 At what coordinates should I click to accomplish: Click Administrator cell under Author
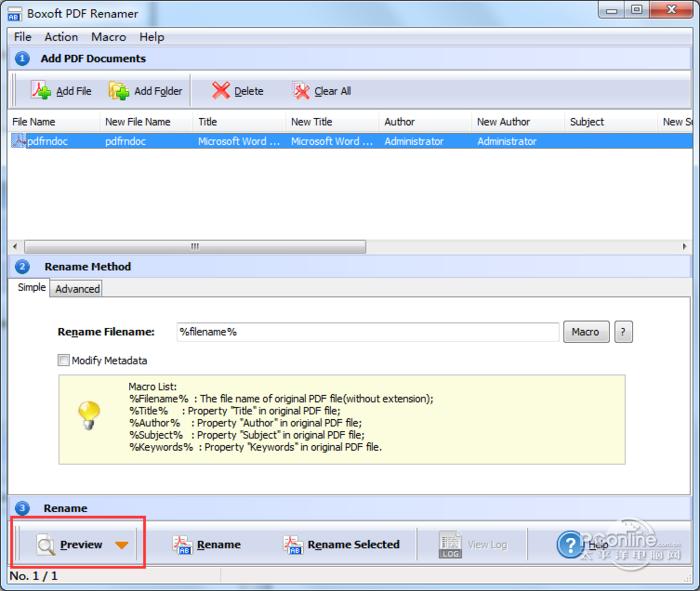click(x=414, y=142)
